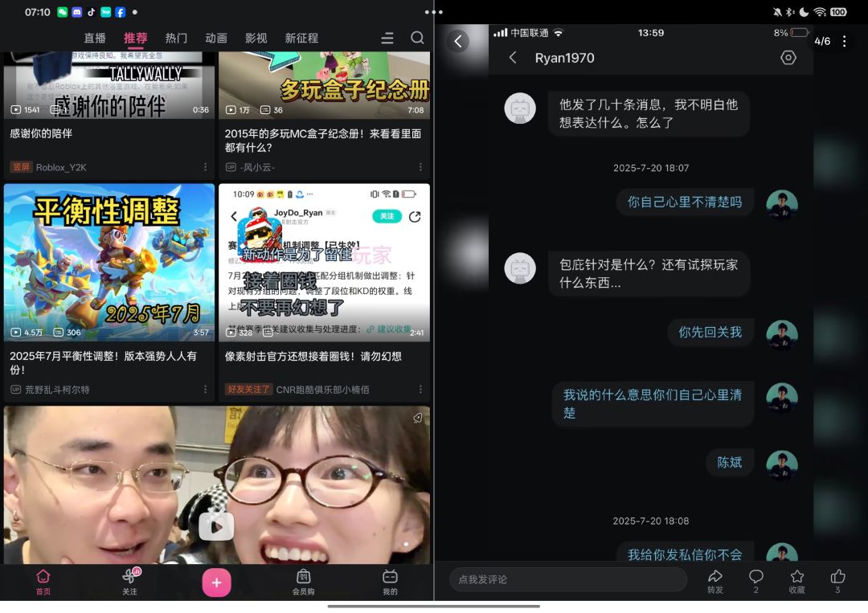Screen dimensions: 868x613
Task: Tap Ryan1970 chat title
Action: pos(565,58)
